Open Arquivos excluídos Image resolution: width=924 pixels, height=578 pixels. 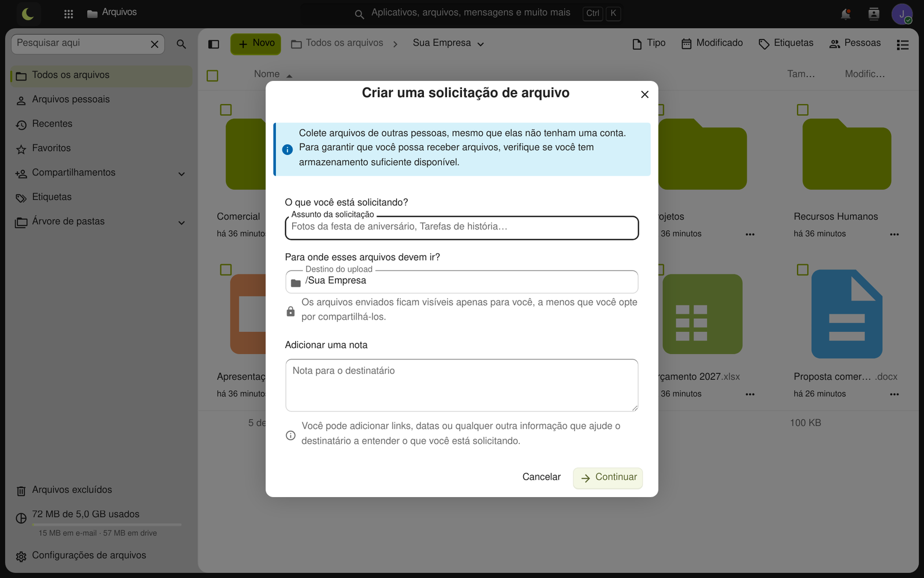101,490
